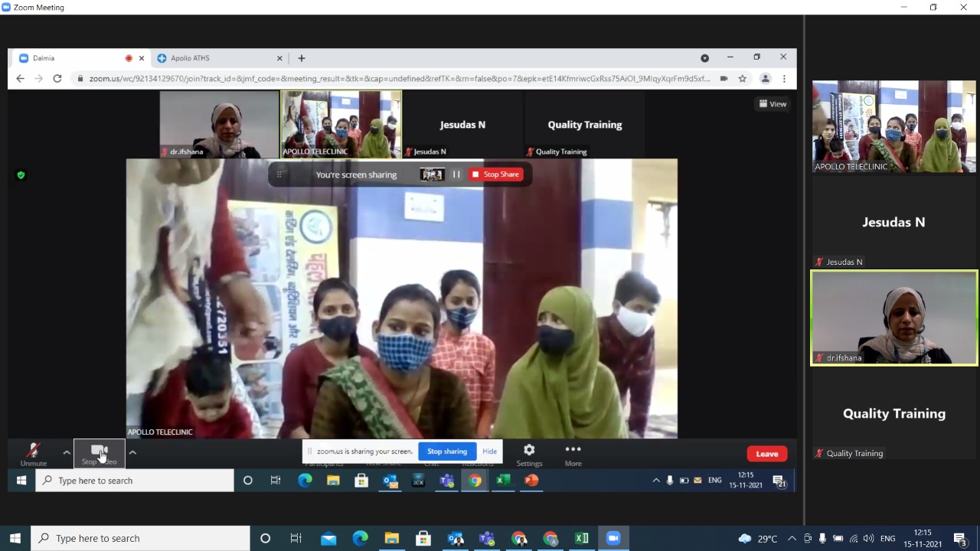Pause the screen share
Image resolution: width=980 pixels, height=551 pixels.
click(456, 174)
